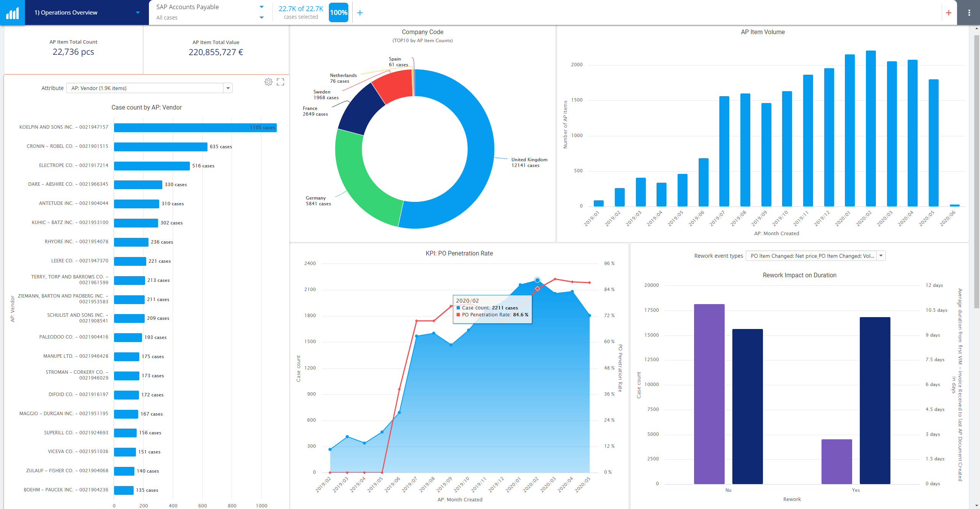Click the 100% selection badge
980x509 pixels.
point(338,12)
